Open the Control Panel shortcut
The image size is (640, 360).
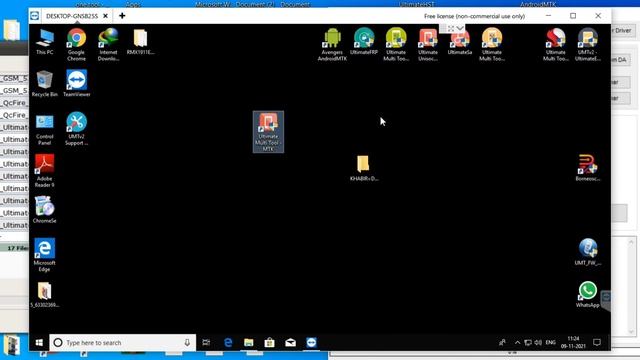(x=44, y=129)
